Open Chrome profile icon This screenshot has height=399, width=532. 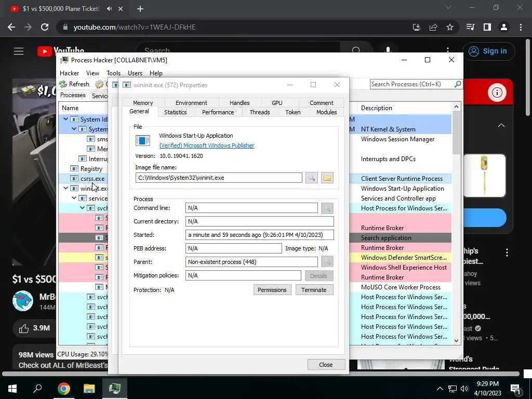(x=504, y=27)
